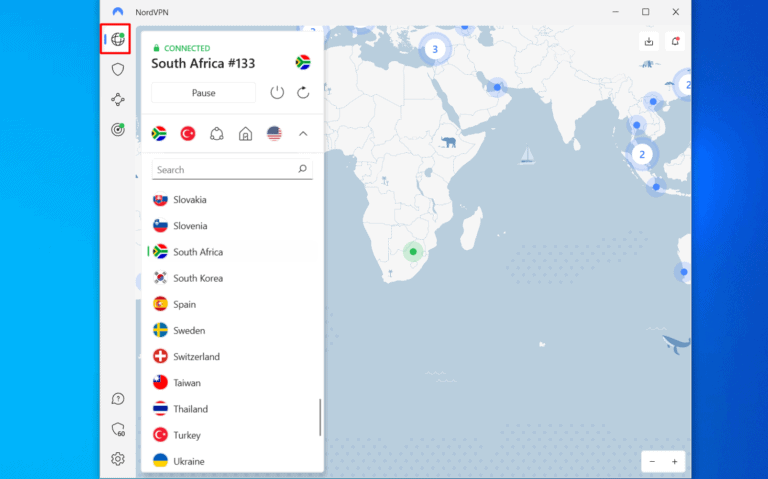Open the Threat Protection shield icon
Viewport: 768px width, 479px height.
(118, 70)
